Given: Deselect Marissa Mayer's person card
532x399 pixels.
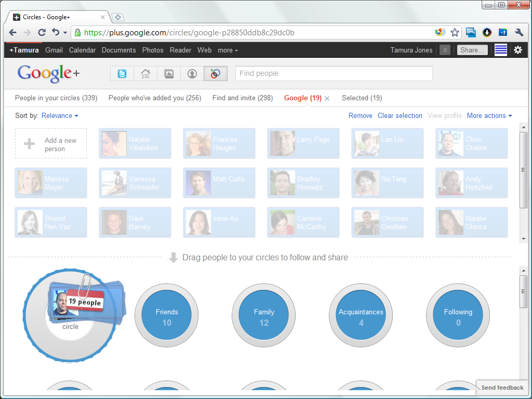Looking at the screenshot, I should pyautogui.click(x=50, y=183).
